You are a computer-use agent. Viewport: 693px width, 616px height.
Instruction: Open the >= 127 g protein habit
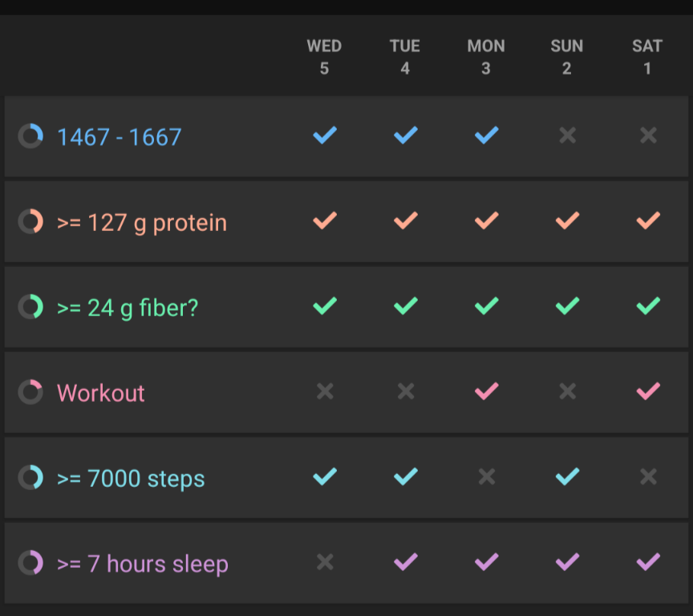tap(142, 222)
